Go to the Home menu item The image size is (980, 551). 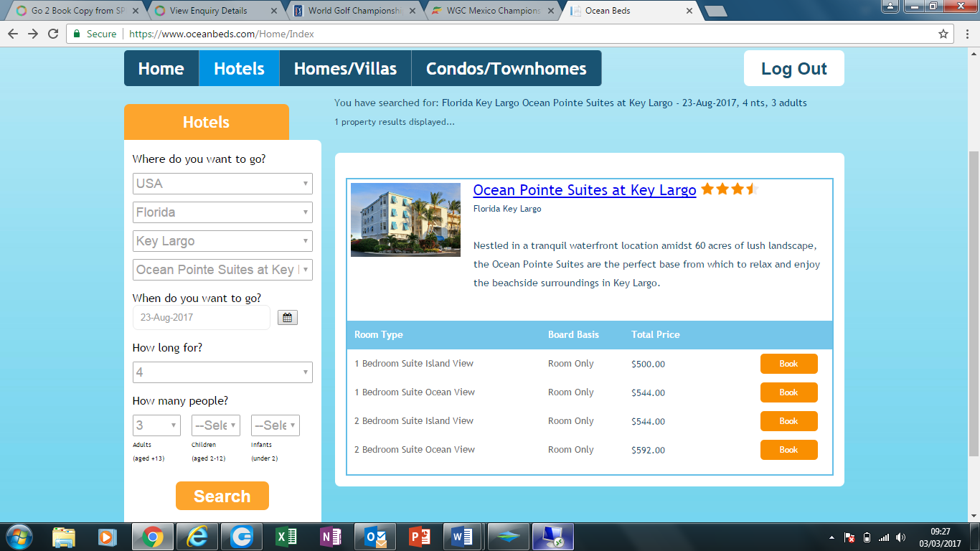(161, 68)
